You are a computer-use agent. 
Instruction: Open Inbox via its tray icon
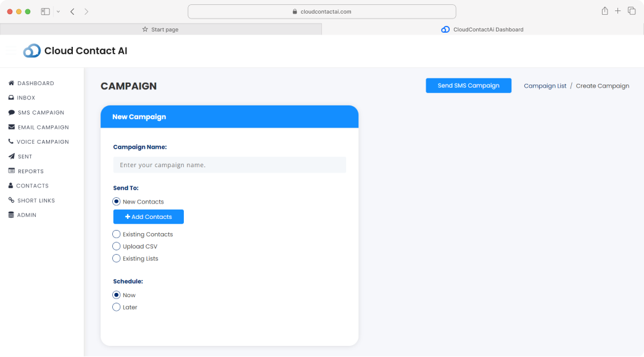click(x=11, y=98)
